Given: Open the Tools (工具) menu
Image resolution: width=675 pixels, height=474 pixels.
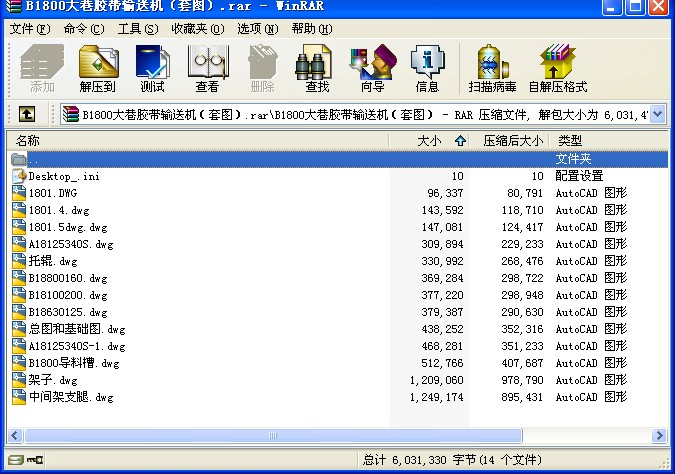Looking at the screenshot, I should tap(137, 28).
